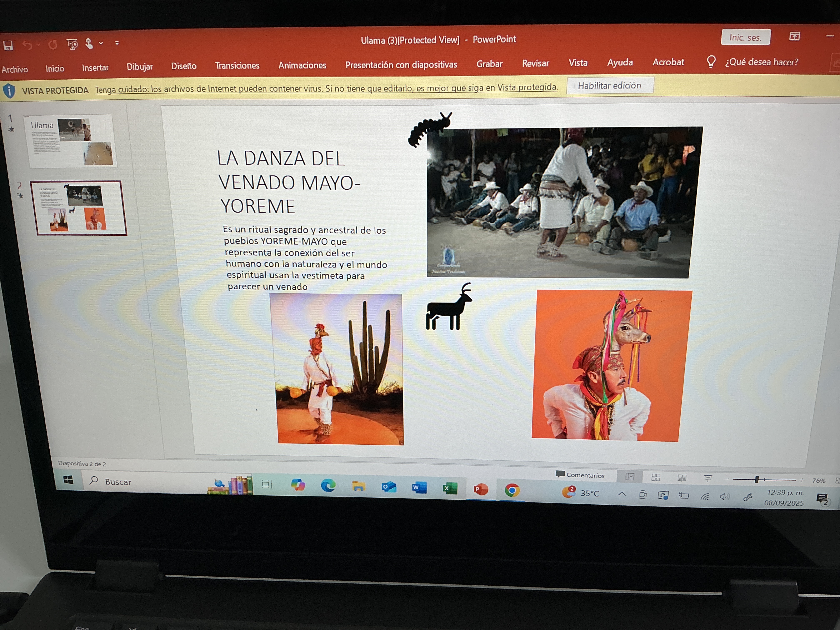Image resolution: width=840 pixels, height=630 pixels.
Task: Open the Excel icon in taskbar
Action: coord(450,488)
